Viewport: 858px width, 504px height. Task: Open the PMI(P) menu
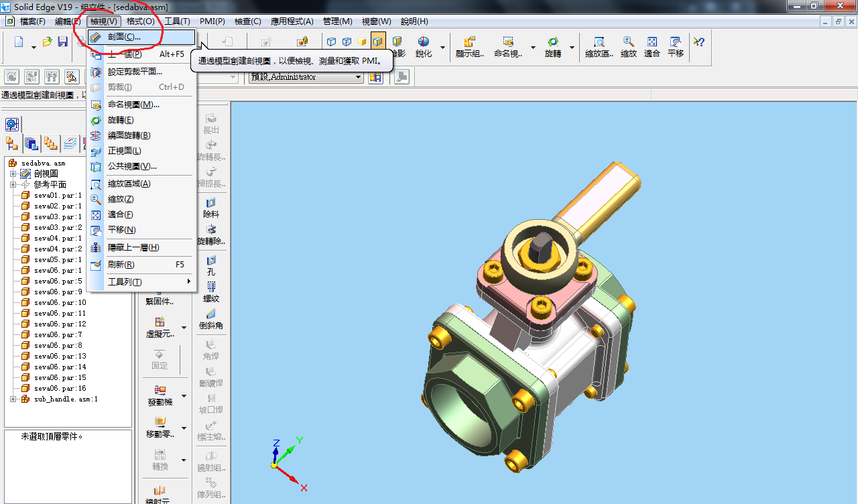pos(212,21)
